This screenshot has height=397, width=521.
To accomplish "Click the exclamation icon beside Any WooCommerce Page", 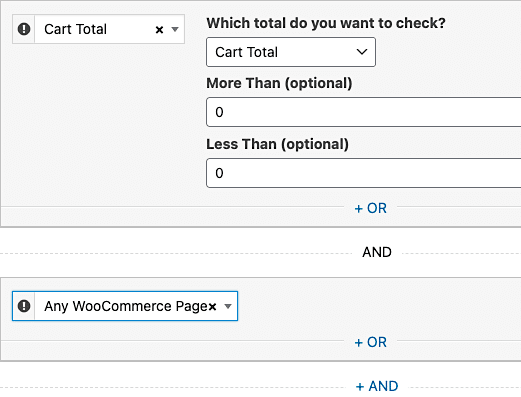I will (24, 306).
